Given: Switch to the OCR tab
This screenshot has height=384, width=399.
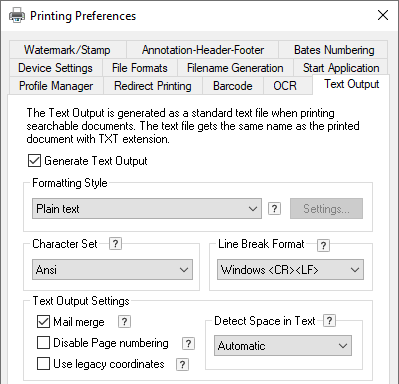Looking at the screenshot, I should coord(285,86).
